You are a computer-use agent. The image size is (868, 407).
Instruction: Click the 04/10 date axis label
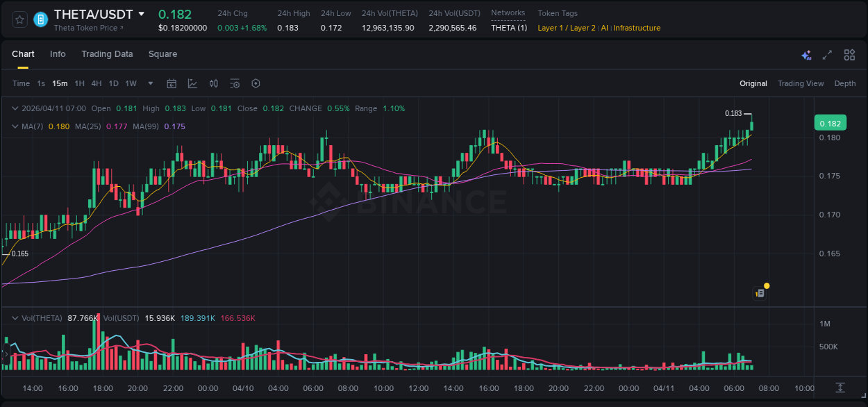243,388
